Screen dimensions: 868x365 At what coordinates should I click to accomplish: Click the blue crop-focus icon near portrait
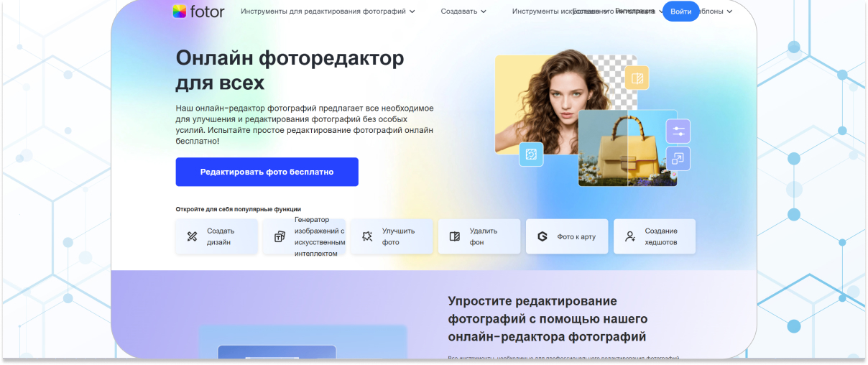(x=531, y=154)
